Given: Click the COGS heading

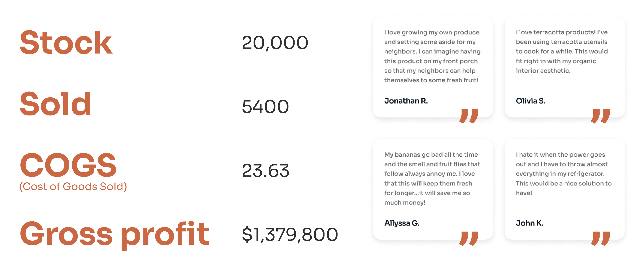Looking at the screenshot, I should point(68,165).
